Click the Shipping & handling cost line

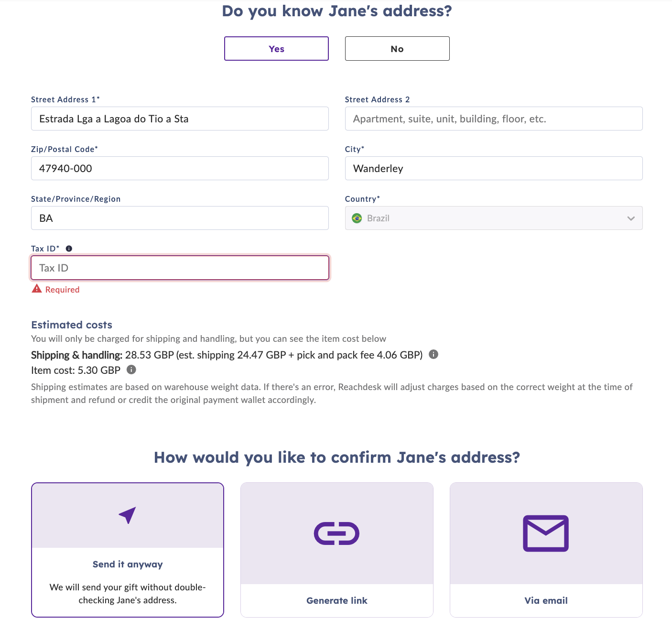(227, 355)
